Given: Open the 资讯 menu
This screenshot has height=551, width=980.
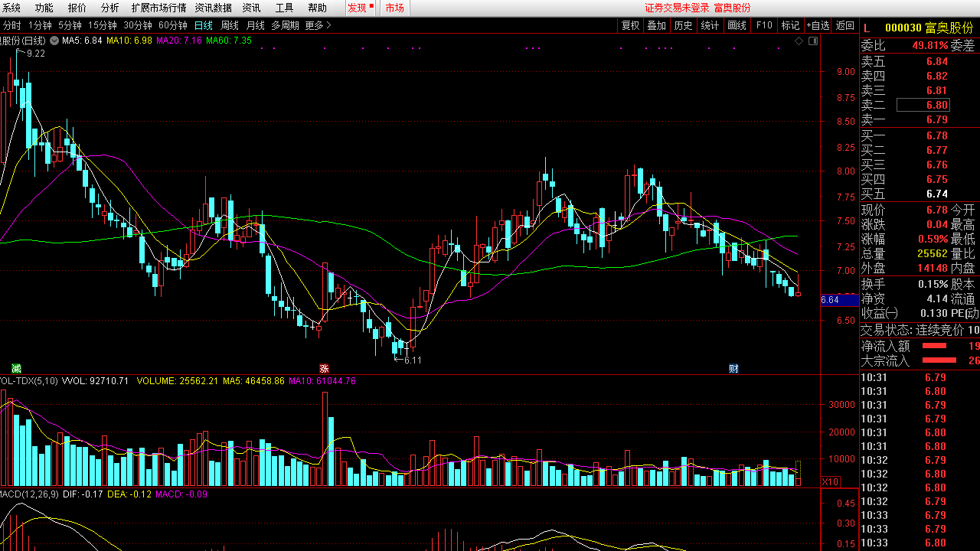Looking at the screenshot, I should [x=251, y=8].
